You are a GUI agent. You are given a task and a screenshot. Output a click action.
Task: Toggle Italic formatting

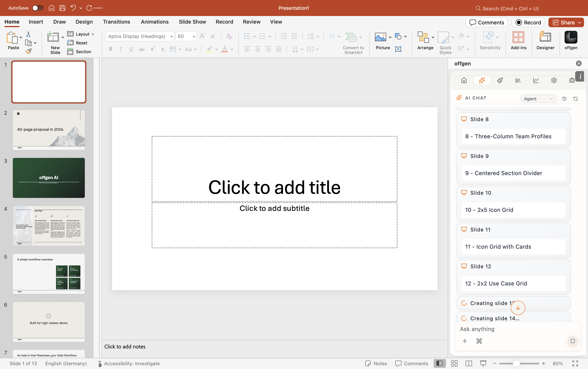(121, 49)
